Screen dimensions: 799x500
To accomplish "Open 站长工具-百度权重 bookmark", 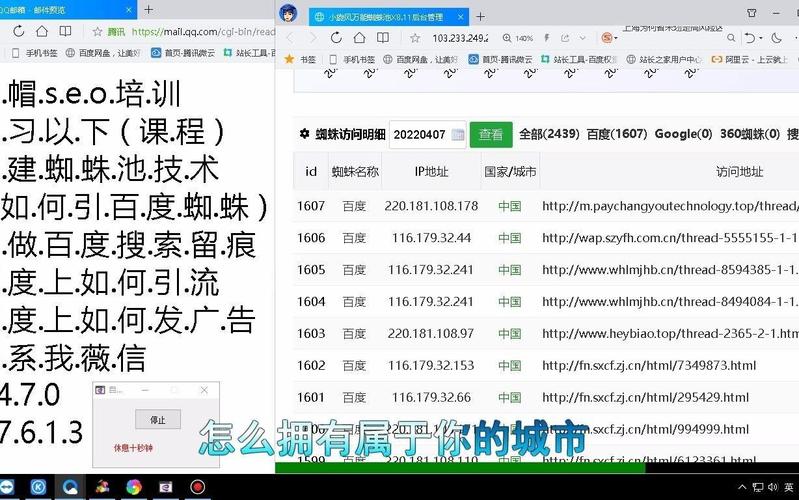I will [x=579, y=59].
